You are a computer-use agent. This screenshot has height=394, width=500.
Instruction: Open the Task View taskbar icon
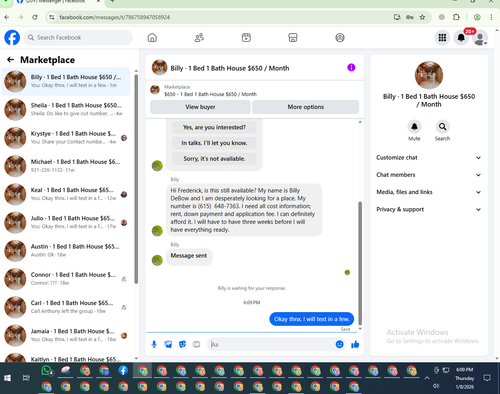(26, 378)
